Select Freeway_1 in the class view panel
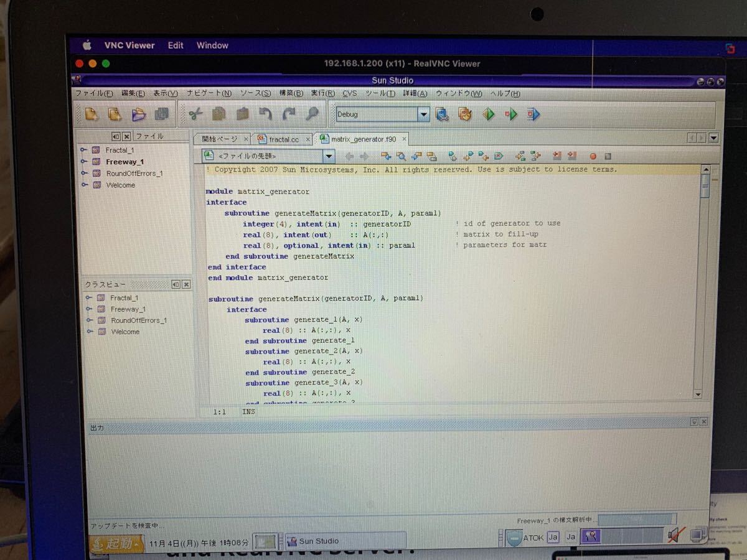The height and width of the screenshot is (560, 747). pyautogui.click(x=128, y=309)
